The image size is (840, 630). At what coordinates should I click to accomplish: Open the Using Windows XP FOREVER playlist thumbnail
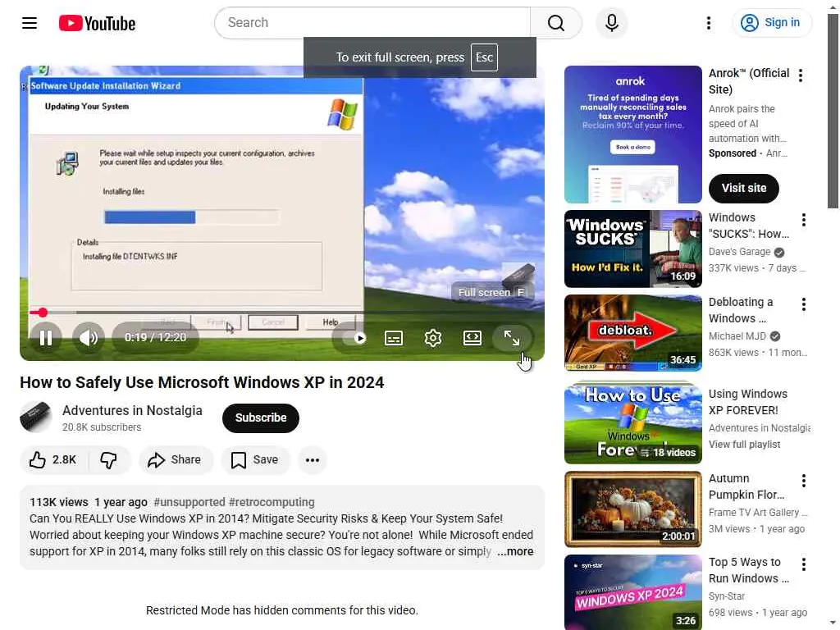click(632, 422)
